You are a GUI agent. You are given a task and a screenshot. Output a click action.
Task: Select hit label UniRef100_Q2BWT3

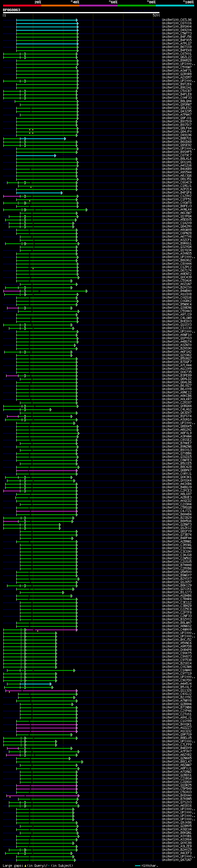pos(177,524)
